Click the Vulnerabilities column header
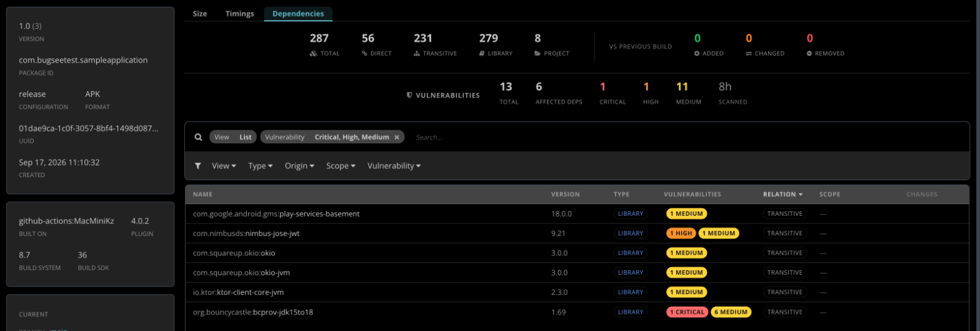The image size is (980, 331). click(692, 195)
